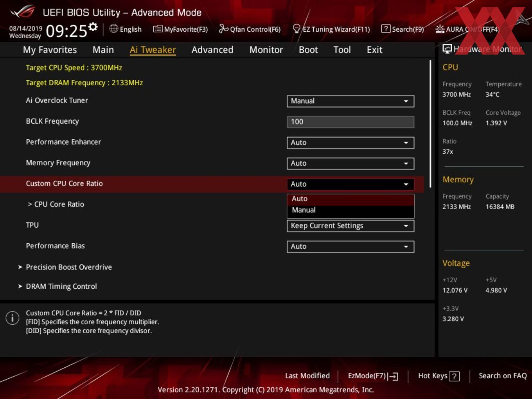Click the Hardware Monitor screen icon
Viewport: 532px width, 399px height.
pyautogui.click(x=447, y=49)
